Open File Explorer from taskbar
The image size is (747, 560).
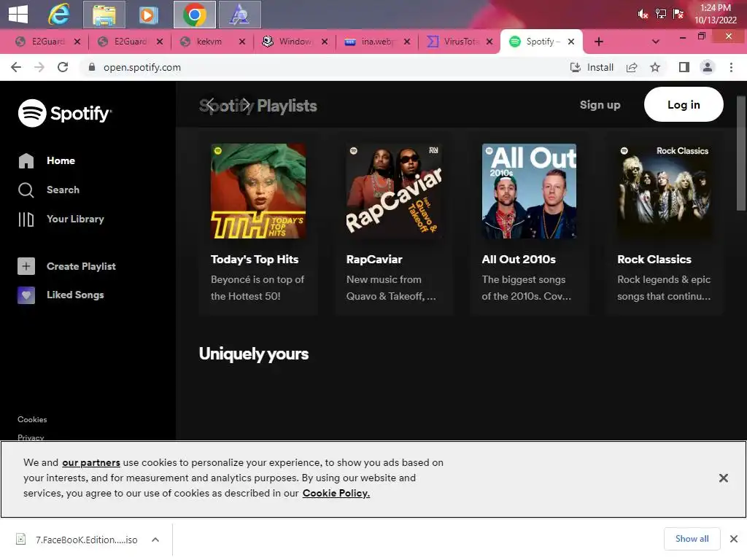[x=104, y=15]
